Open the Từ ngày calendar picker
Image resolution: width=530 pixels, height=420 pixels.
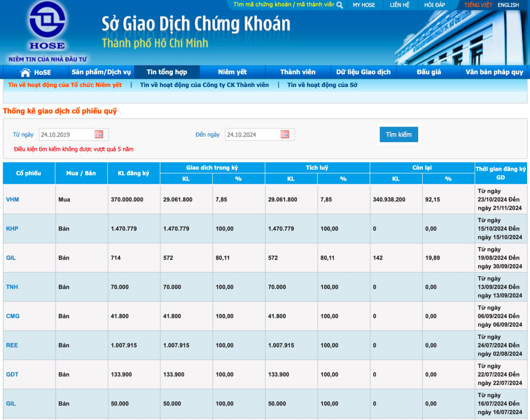coord(99,135)
